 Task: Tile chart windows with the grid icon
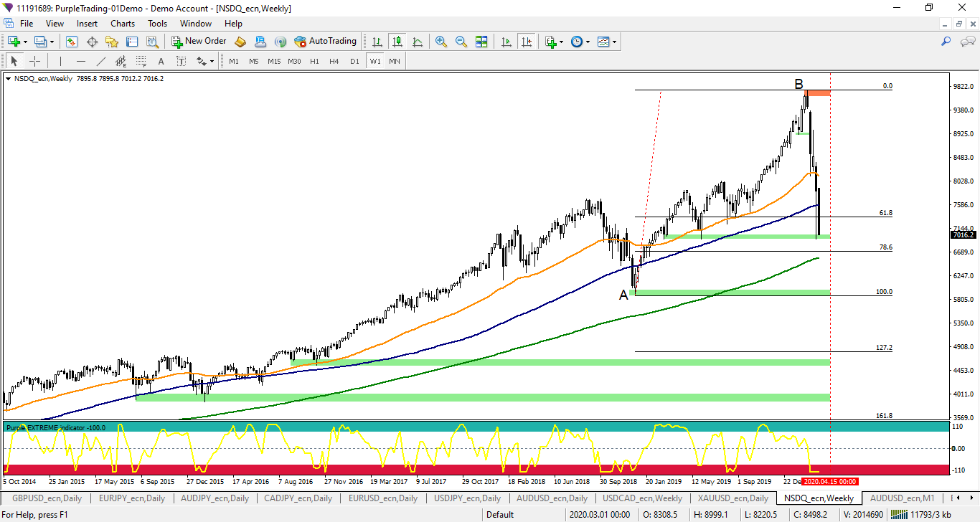point(481,42)
